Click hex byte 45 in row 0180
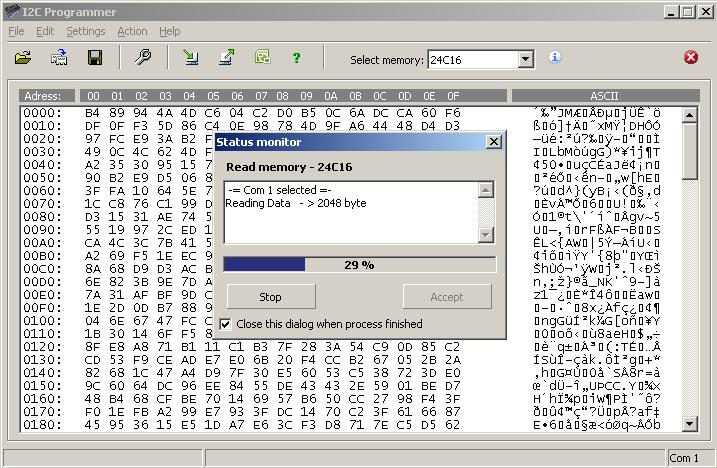Image resolution: width=717 pixels, height=468 pixels. 92,425
